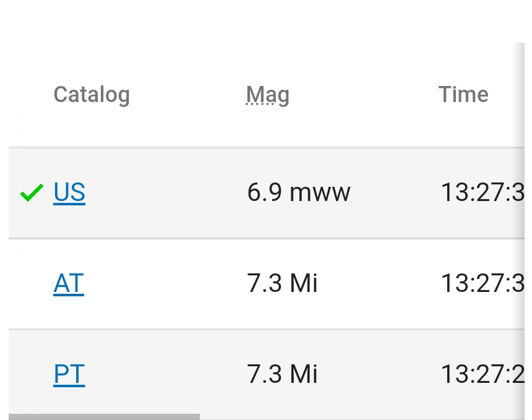Click the time value in the US row
This screenshot has width=532, height=420.
[x=482, y=193]
